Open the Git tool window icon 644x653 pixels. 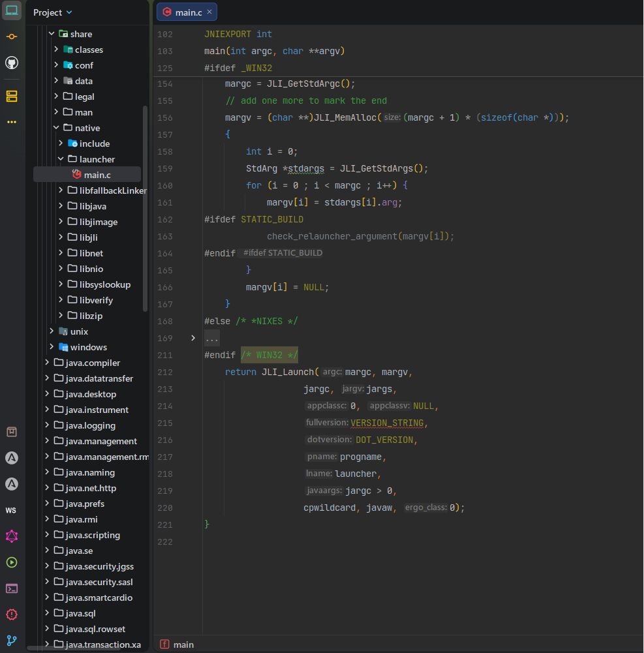[x=12, y=641]
